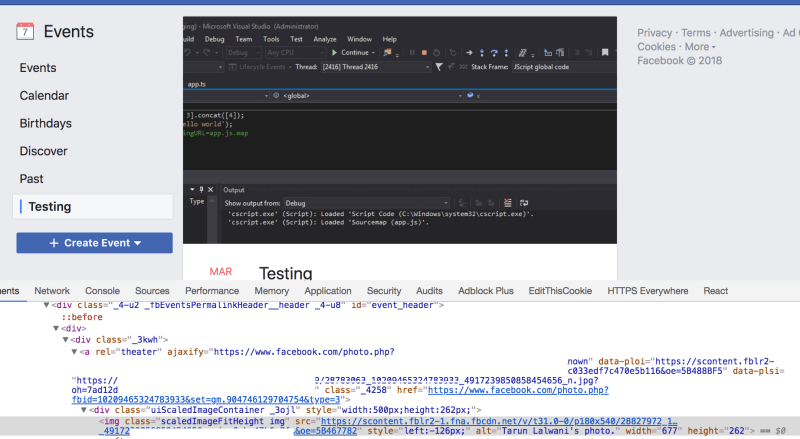This screenshot has height=439, width=800.
Task: Click the thread filter funnel icon in Visual Studio image
Action: coord(439,67)
